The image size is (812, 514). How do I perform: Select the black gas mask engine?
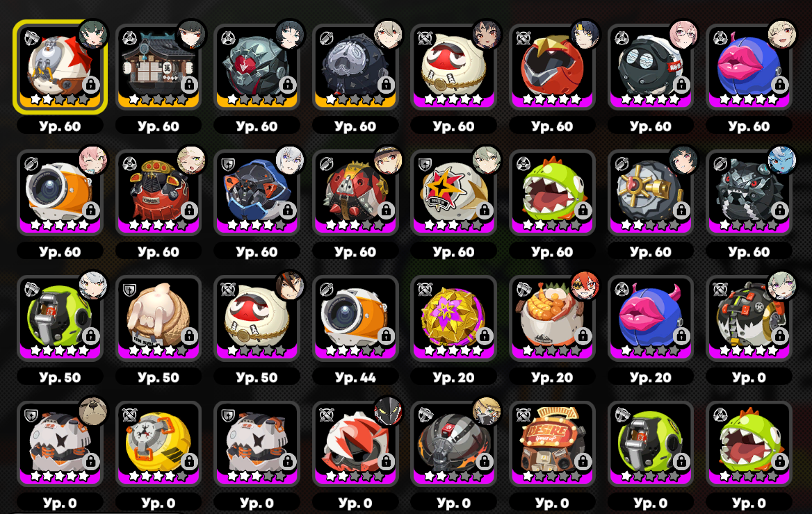click(x=454, y=444)
